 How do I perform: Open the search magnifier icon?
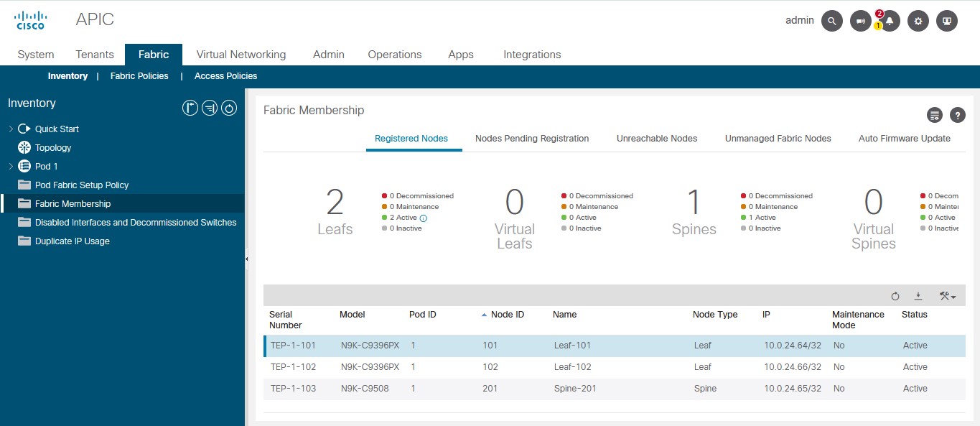pyautogui.click(x=831, y=21)
